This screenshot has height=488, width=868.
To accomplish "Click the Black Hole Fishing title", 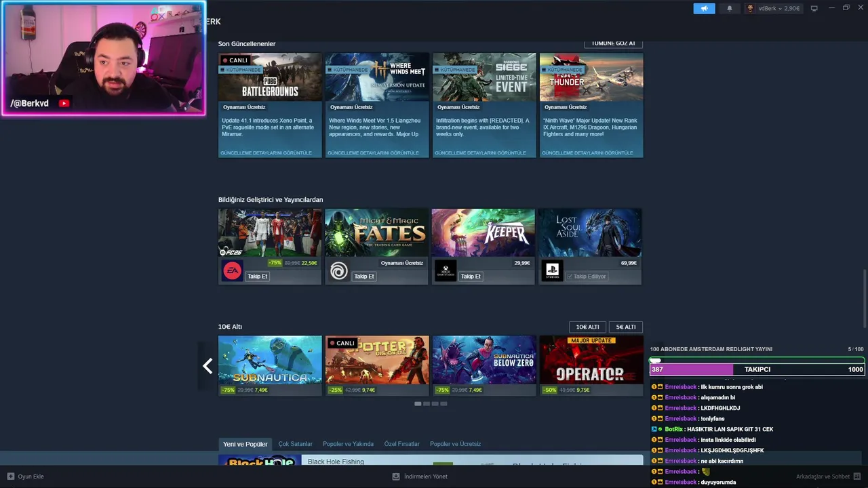I will (x=336, y=462).
